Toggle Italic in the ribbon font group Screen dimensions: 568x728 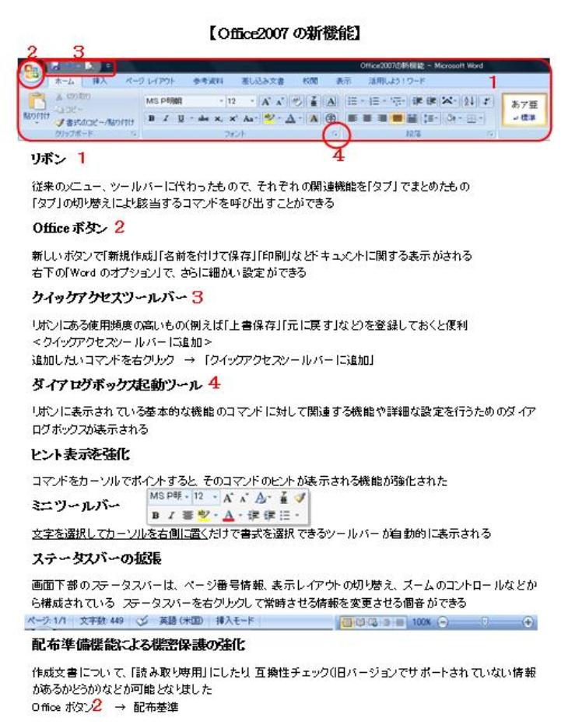166,118
